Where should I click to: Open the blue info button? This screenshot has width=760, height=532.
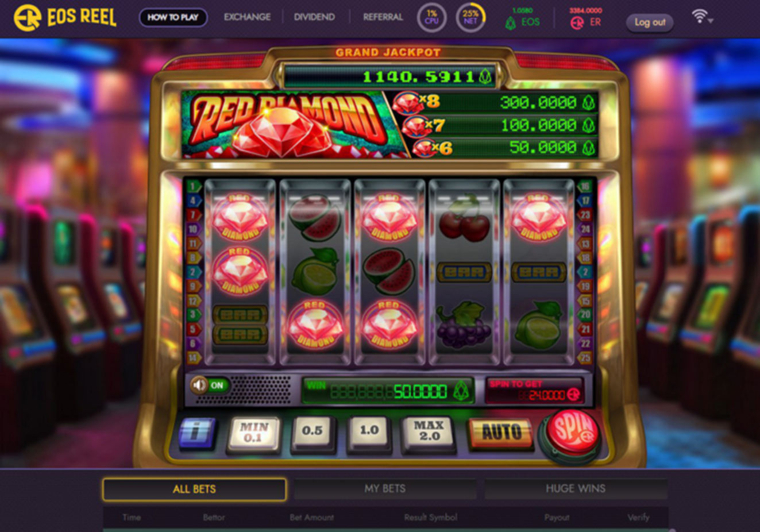[197, 432]
